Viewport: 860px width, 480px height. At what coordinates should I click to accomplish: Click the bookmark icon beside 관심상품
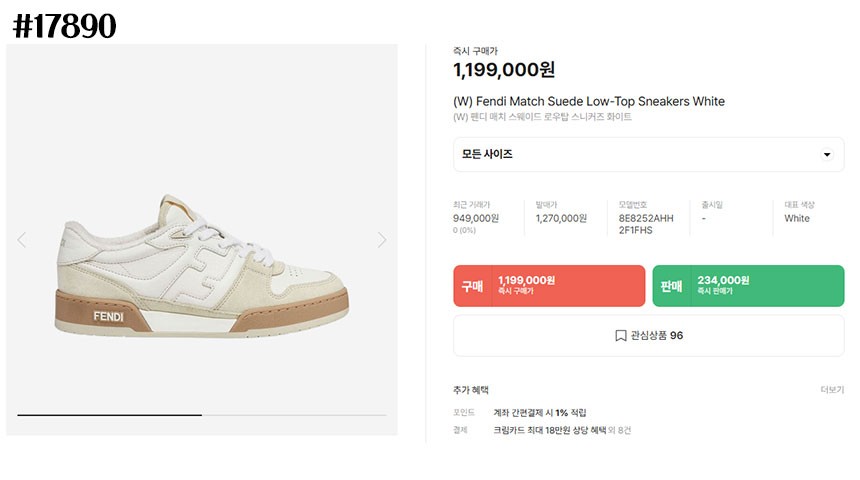point(620,336)
